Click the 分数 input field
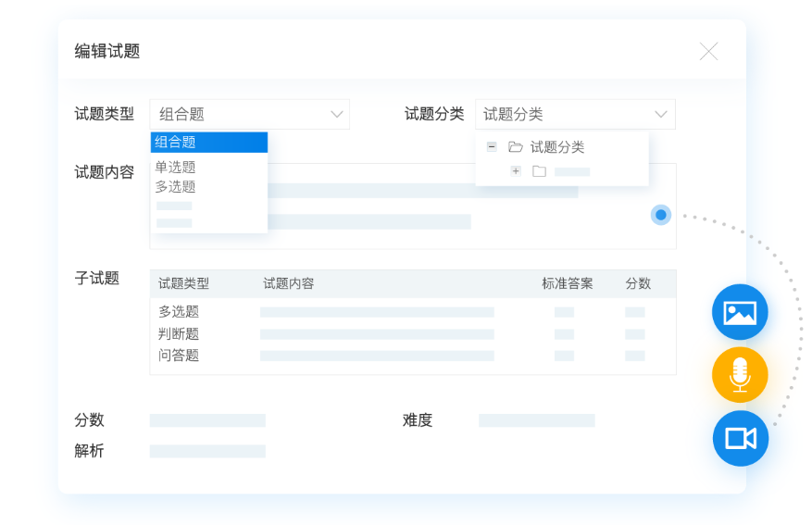This screenshot has height=525, width=812. [207, 420]
